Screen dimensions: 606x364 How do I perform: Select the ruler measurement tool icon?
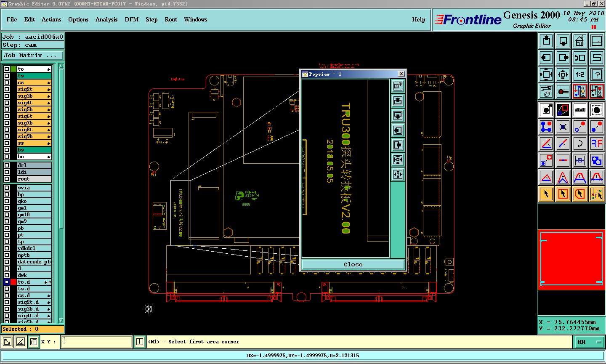pyautogui.click(x=580, y=110)
